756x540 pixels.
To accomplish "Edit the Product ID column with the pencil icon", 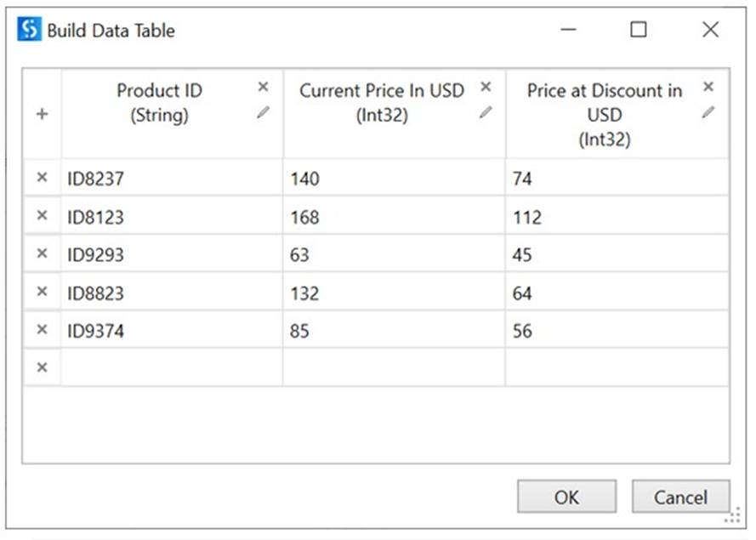I will coord(264,111).
